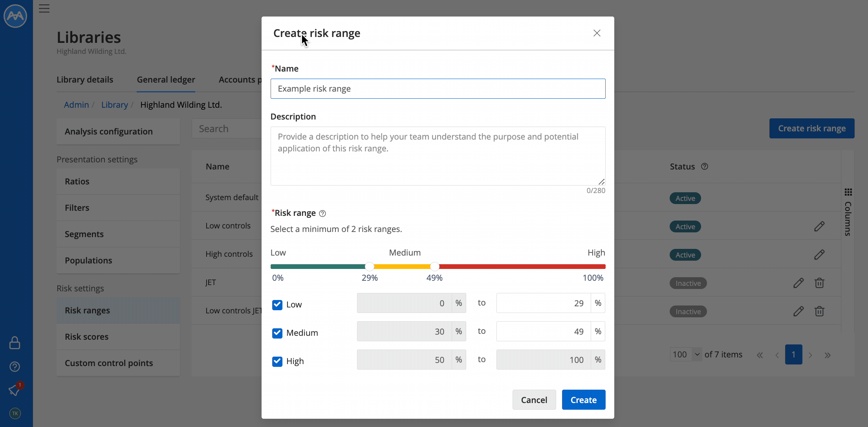Open Custom control points settings
This screenshot has width=868, height=427.
pos(118,363)
